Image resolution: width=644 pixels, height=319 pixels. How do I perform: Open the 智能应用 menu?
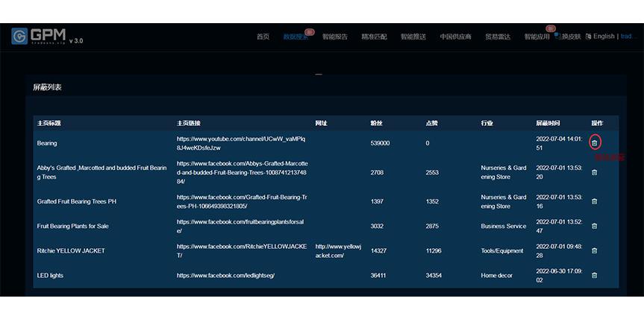click(x=537, y=37)
